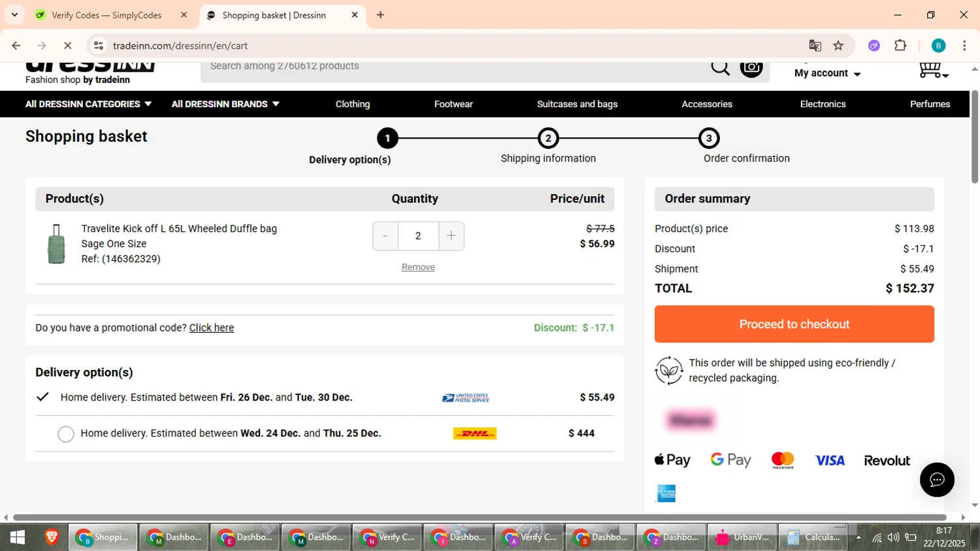980x551 pixels.
Task: Decrease quantity with the minus button
Action: [x=385, y=236]
